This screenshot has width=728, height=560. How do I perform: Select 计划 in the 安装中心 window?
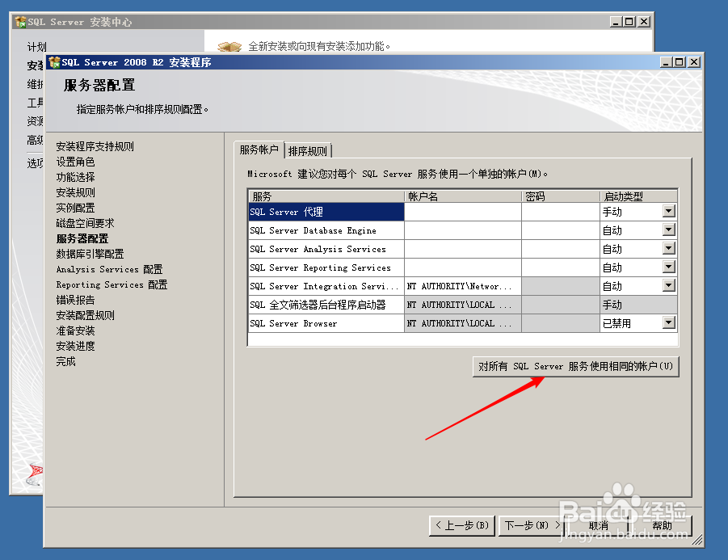pos(36,46)
